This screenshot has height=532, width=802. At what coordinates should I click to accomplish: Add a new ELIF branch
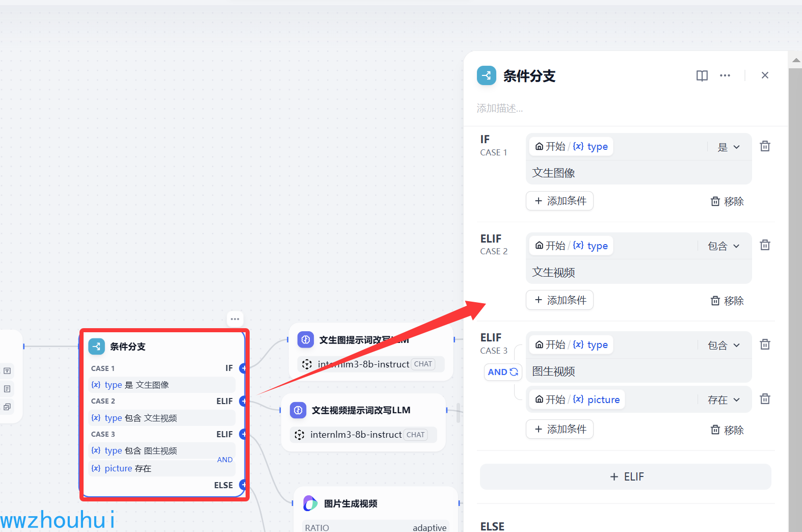coord(626,476)
